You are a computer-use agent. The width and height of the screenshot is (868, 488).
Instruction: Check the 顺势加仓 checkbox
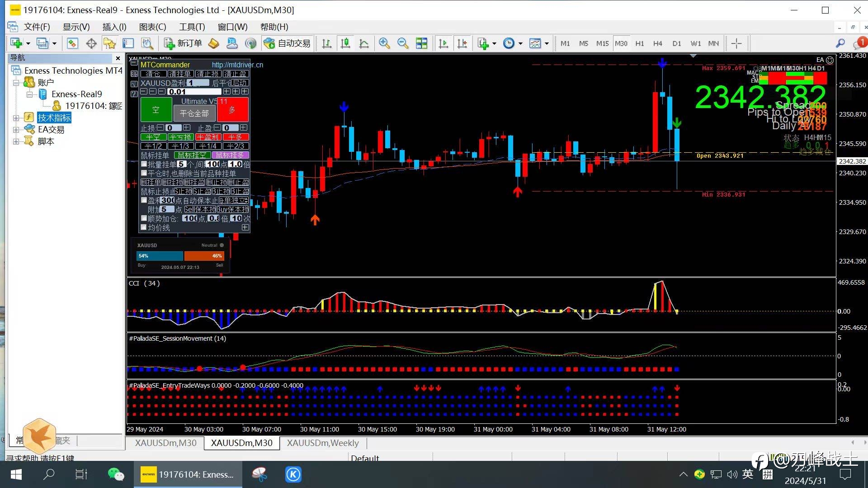point(144,218)
